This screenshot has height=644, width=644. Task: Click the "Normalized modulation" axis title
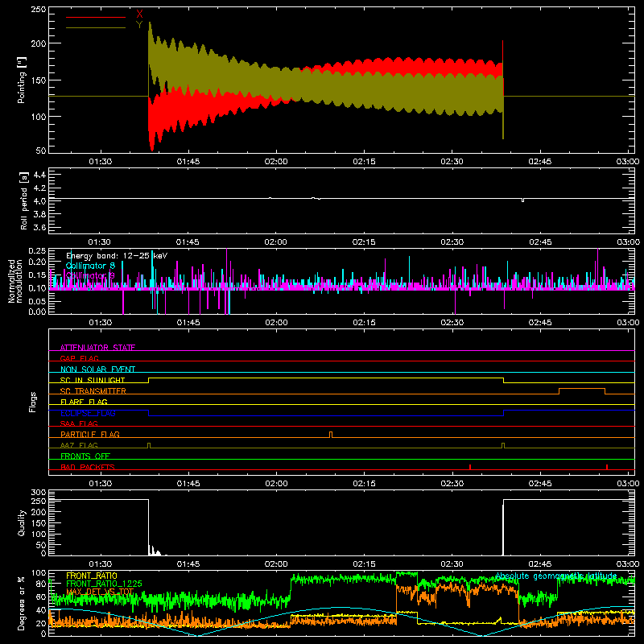pyautogui.click(x=15, y=281)
